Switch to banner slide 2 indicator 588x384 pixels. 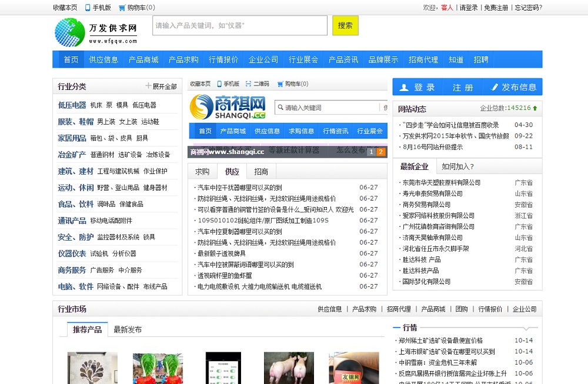coord(380,152)
